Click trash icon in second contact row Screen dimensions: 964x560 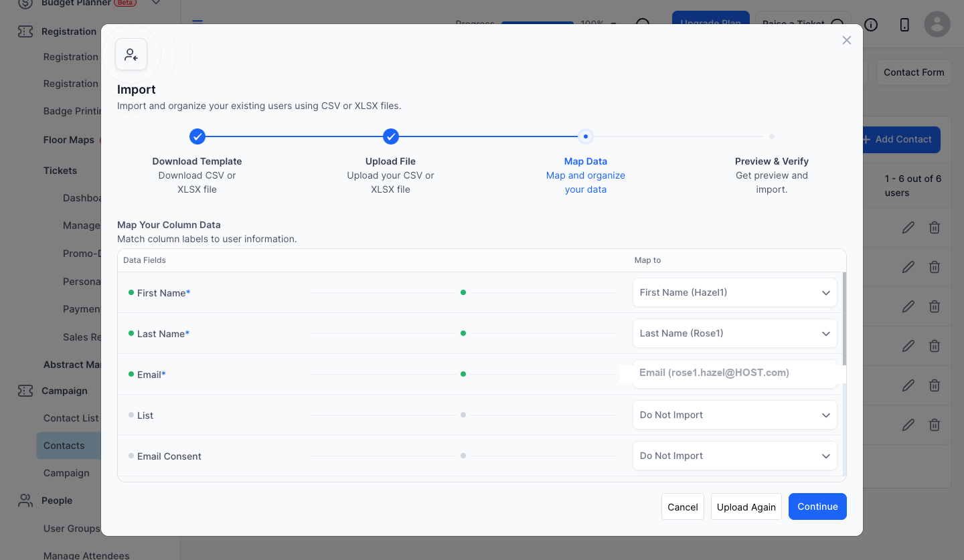click(x=935, y=267)
